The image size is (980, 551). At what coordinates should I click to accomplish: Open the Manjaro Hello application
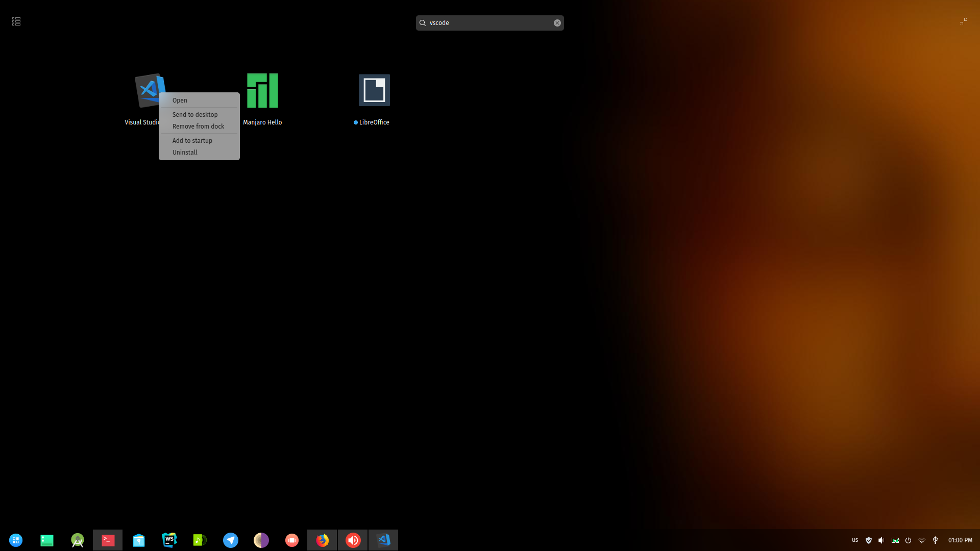pyautogui.click(x=262, y=90)
